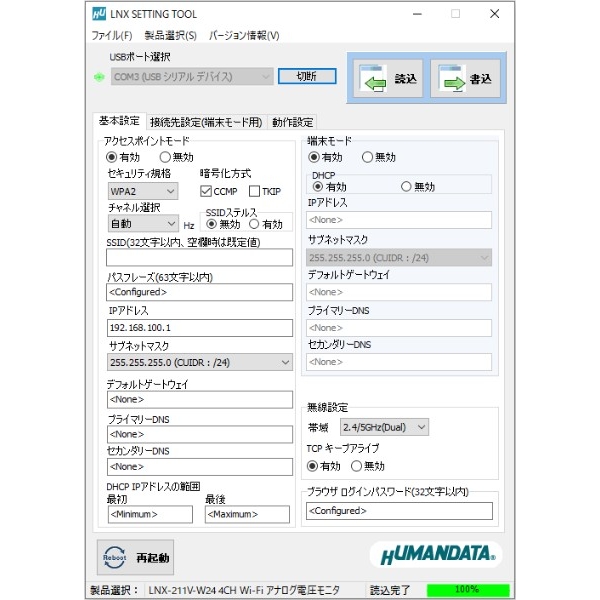Open the WPA2 security standard dropdown
The width and height of the screenshot is (600, 600).
(x=142, y=191)
